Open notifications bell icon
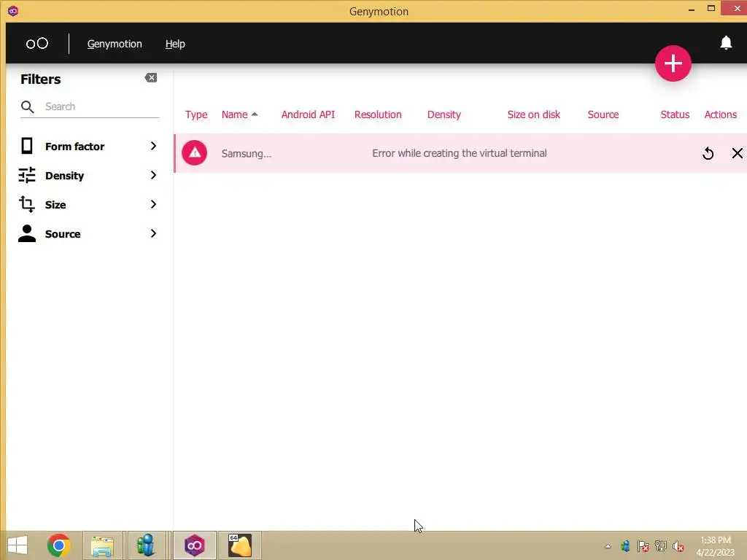Viewport: 747px width, 560px height. click(726, 43)
